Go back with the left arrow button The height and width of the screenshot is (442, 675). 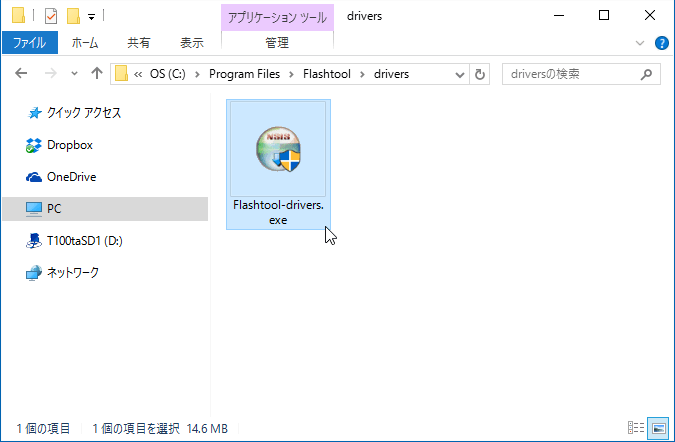click(21, 74)
